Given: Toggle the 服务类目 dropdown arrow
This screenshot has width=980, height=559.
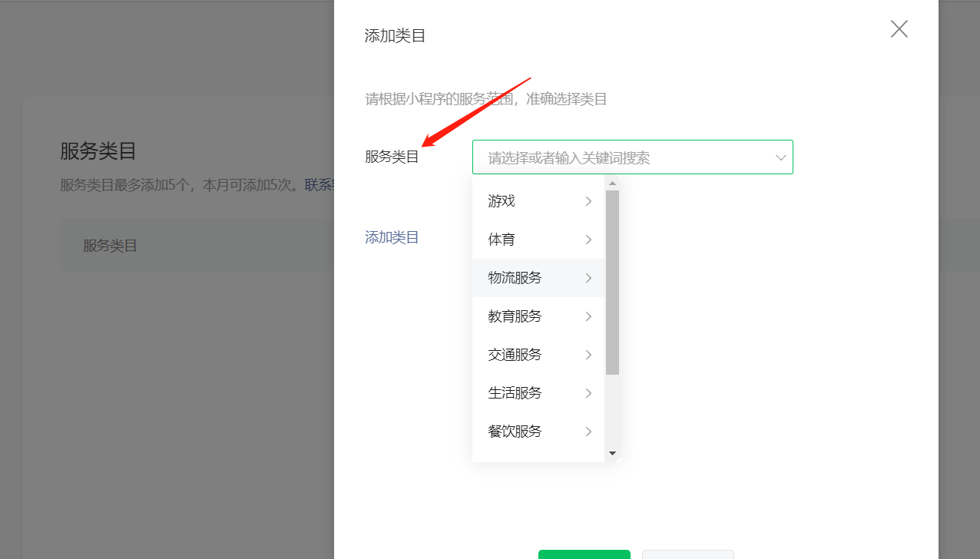Looking at the screenshot, I should pos(780,157).
